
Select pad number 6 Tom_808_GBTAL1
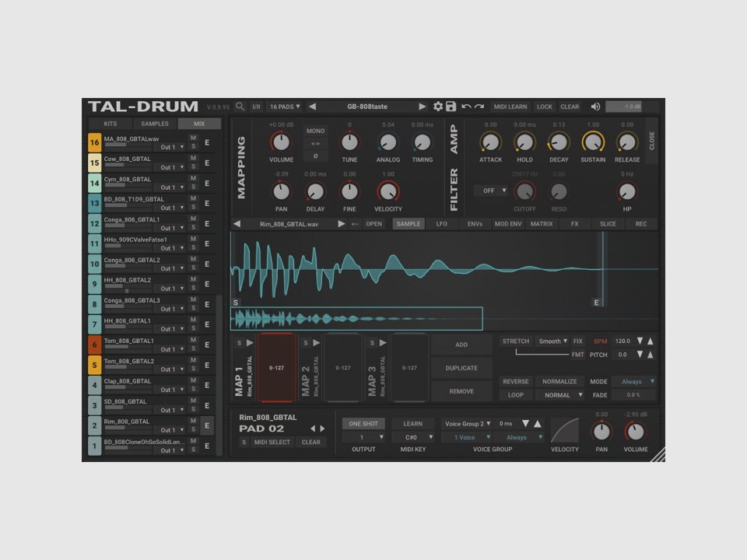pyautogui.click(x=95, y=345)
